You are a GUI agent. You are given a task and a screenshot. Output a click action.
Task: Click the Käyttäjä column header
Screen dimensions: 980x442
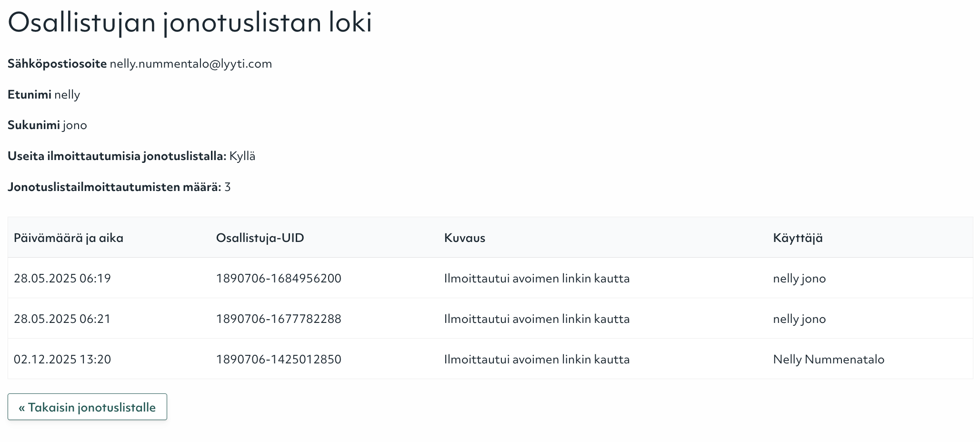click(798, 238)
